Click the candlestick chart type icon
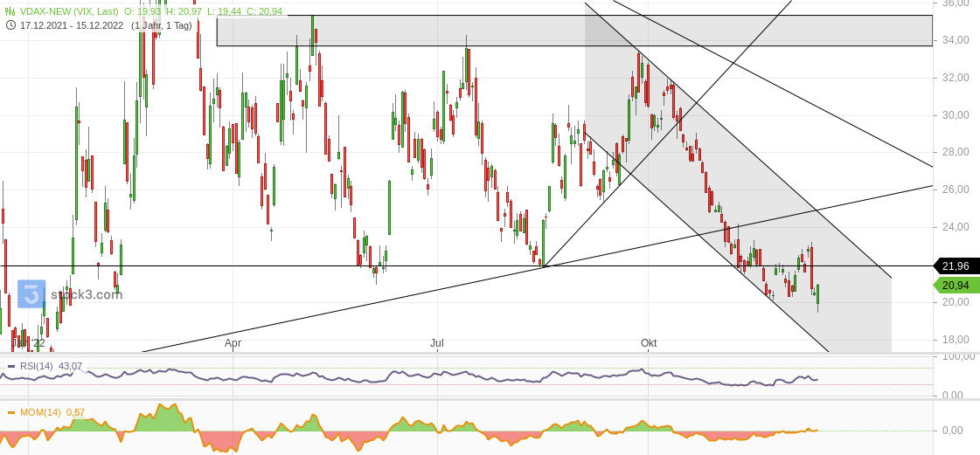Viewport: 980px width, 455px height. 10,11
